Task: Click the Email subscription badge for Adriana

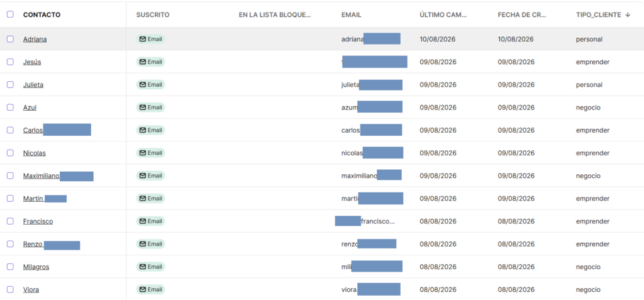Action: click(x=151, y=39)
